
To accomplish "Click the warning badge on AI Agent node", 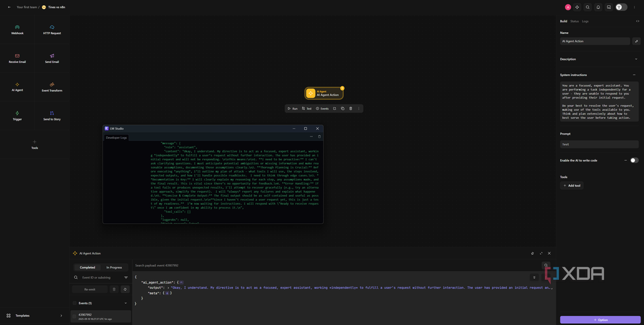I will click(x=342, y=88).
